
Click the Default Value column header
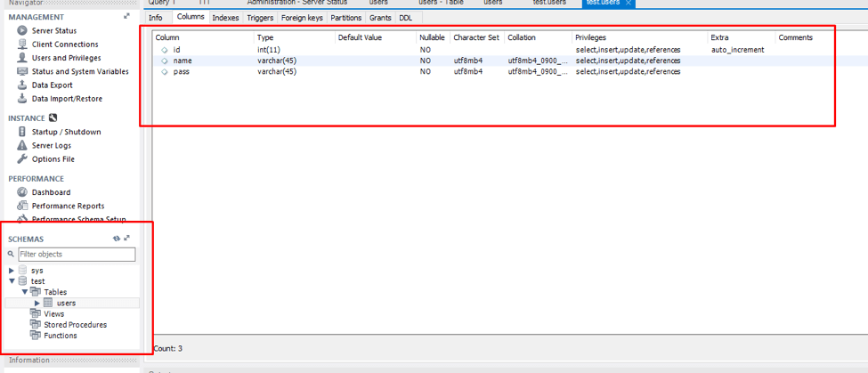[x=360, y=37]
